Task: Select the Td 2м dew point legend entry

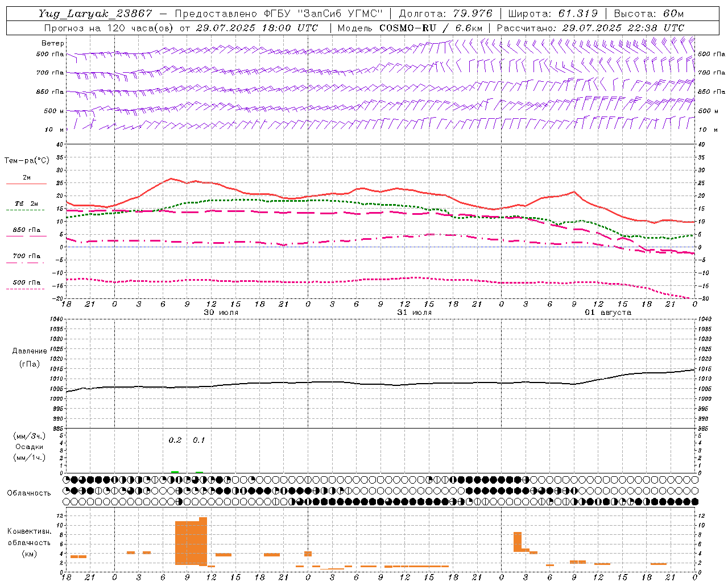Action: coord(26,203)
